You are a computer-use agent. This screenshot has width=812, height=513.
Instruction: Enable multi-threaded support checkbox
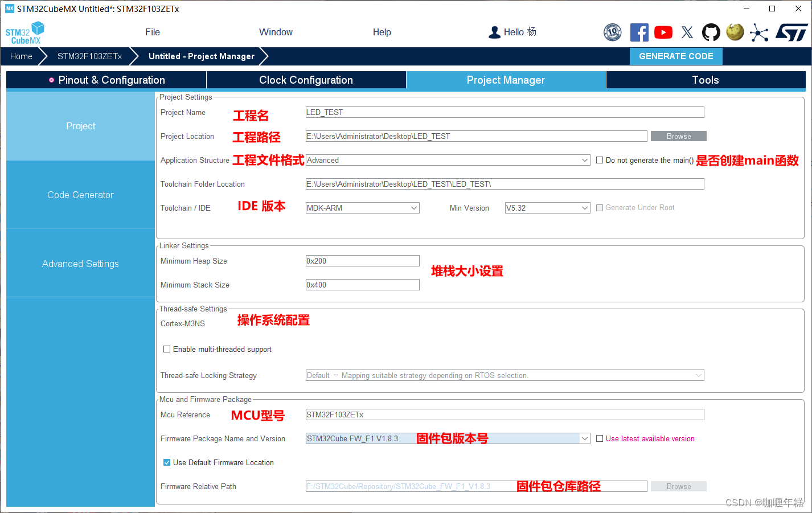167,349
